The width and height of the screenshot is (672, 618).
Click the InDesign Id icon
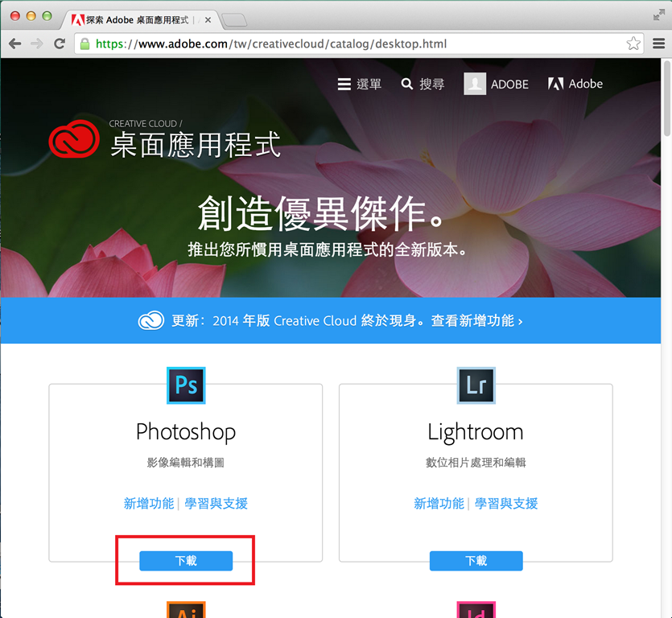pyautogui.click(x=476, y=609)
